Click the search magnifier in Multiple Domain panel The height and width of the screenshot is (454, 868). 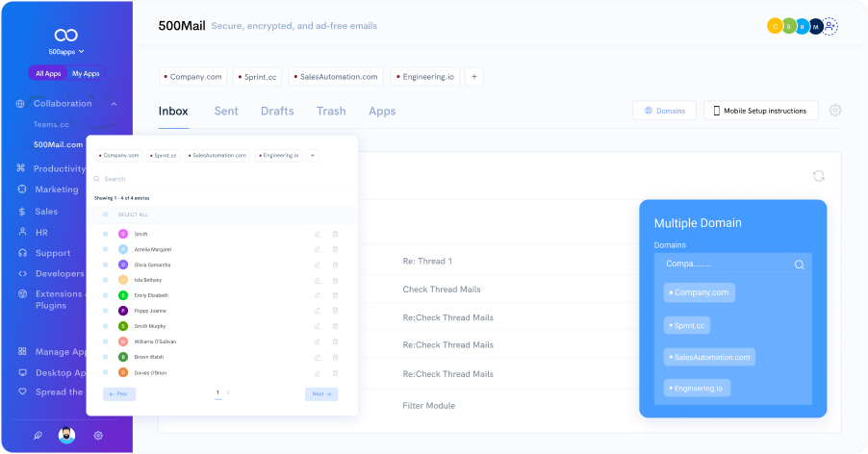(x=799, y=265)
